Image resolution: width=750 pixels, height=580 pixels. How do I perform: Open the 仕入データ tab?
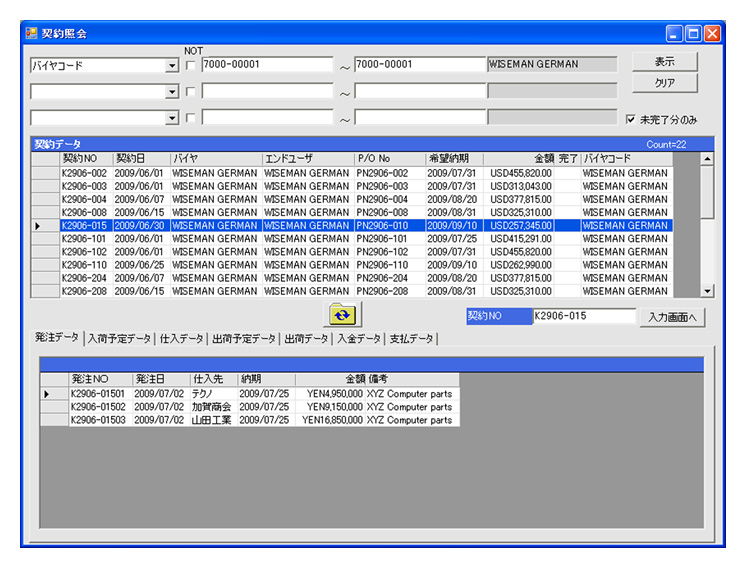click(182, 339)
